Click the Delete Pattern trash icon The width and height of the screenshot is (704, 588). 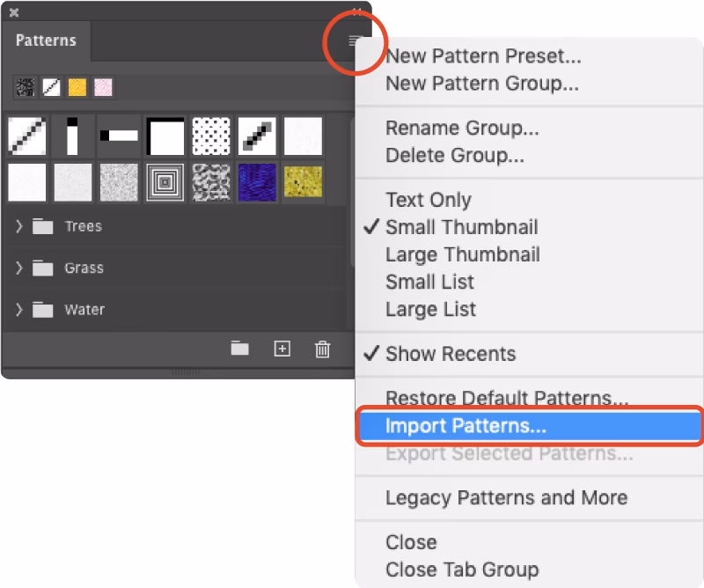pyautogui.click(x=322, y=349)
